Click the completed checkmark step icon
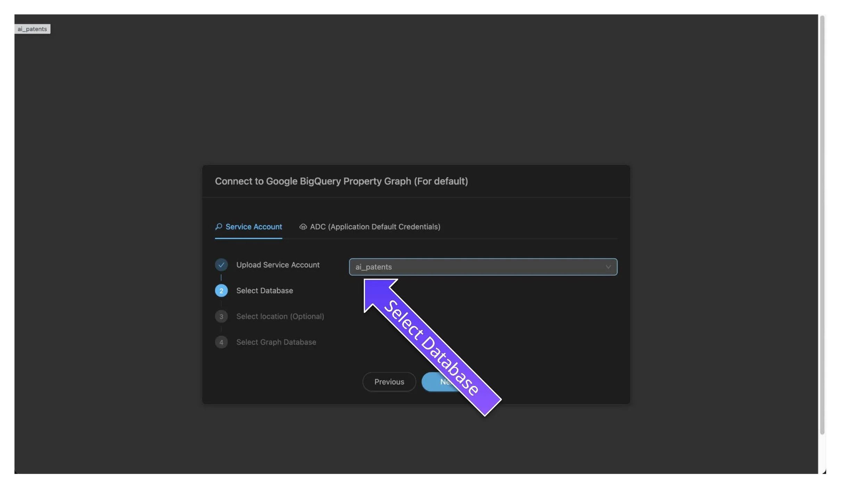The width and height of the screenshot is (868, 488). [221, 265]
